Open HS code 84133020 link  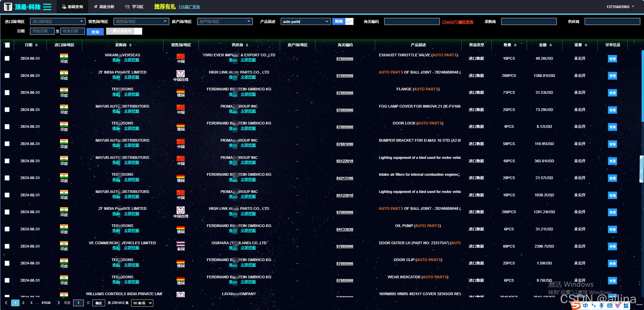pos(345,229)
